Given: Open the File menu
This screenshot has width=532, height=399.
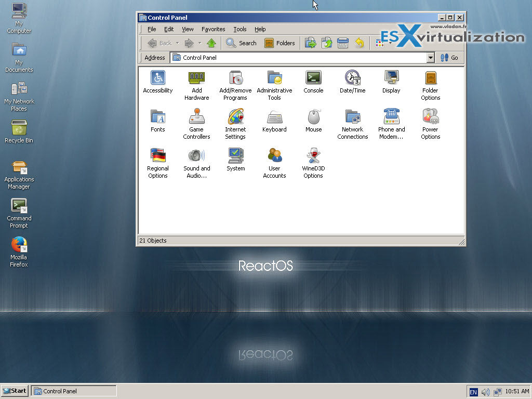Looking at the screenshot, I should tap(152, 29).
